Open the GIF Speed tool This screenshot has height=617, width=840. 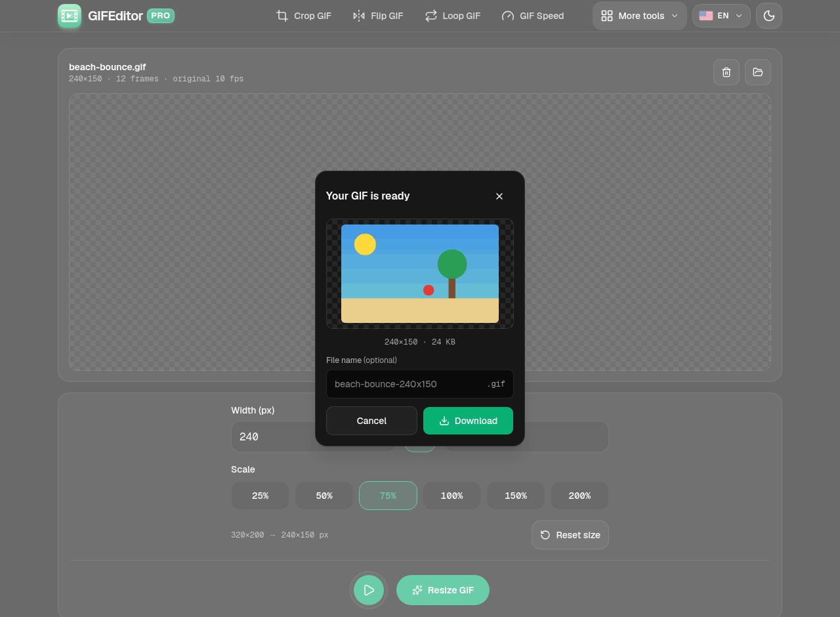click(533, 16)
